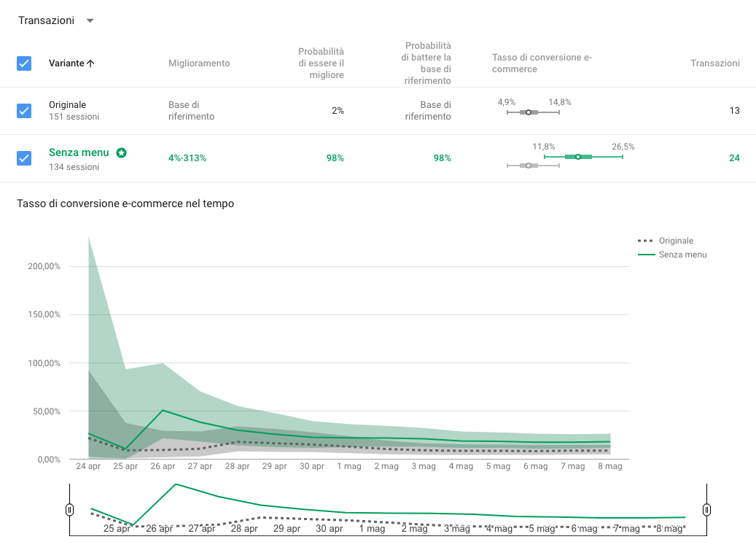This screenshot has width=756, height=550.
Task: Click the Miglioramento column header
Action: coord(199,63)
